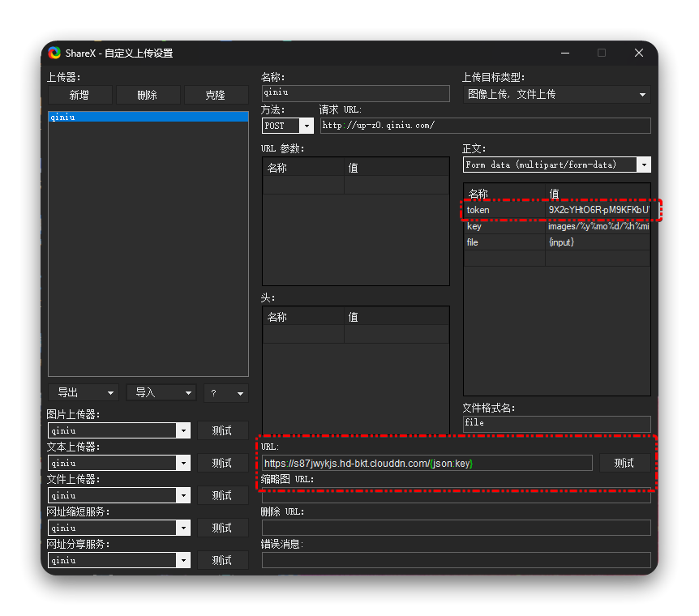Click empty 名称 cell in 头 table

point(303,334)
